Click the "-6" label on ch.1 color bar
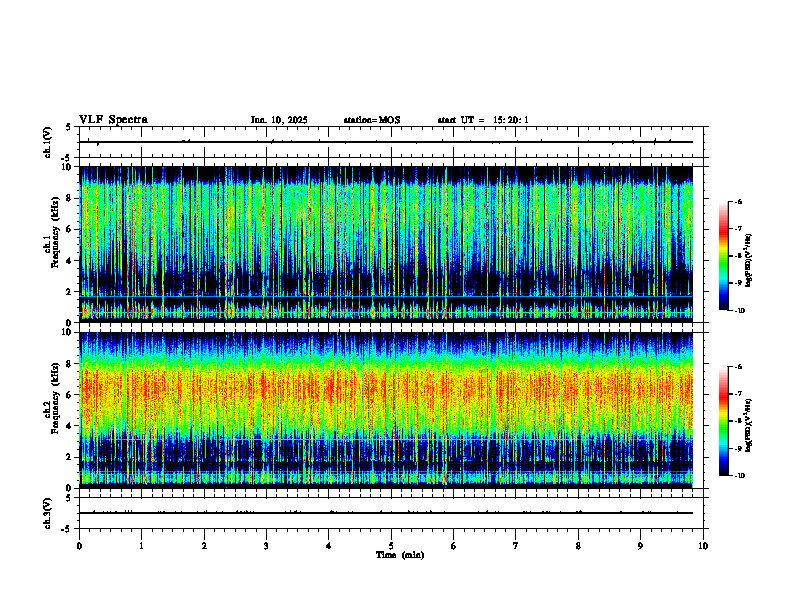 coord(738,202)
